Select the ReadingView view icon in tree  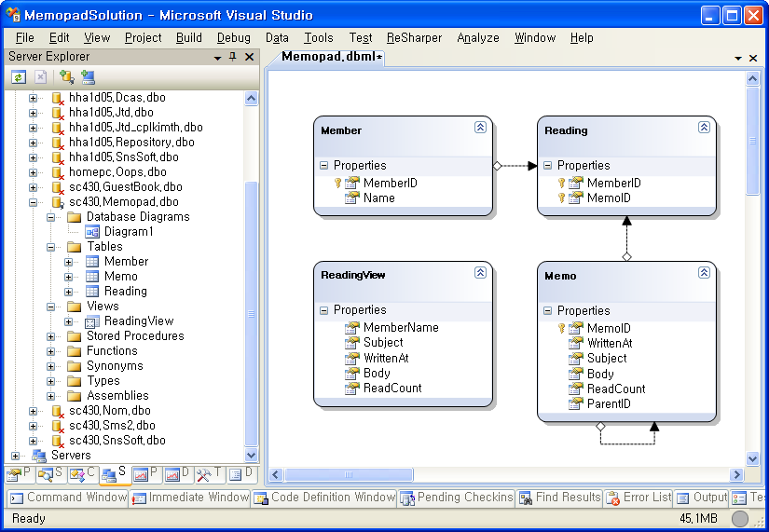[91, 321]
